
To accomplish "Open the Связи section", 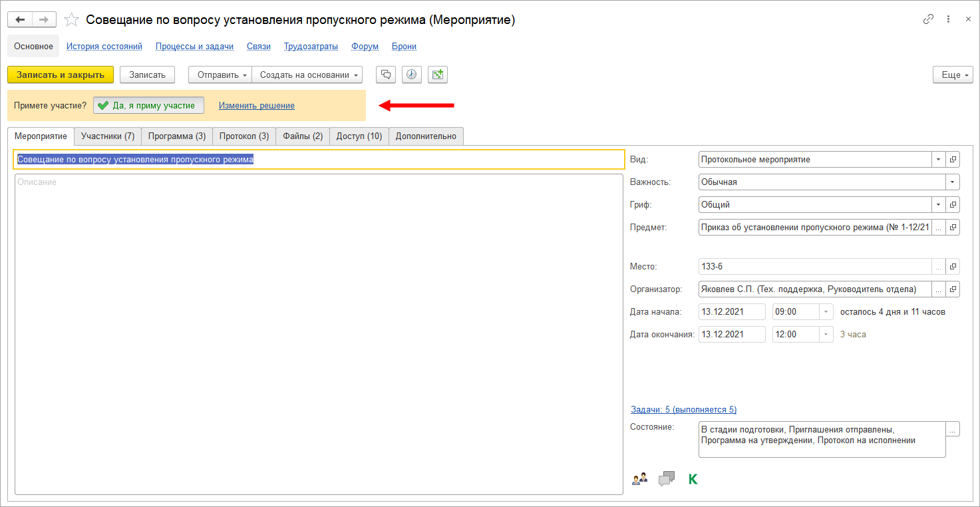I will 259,47.
